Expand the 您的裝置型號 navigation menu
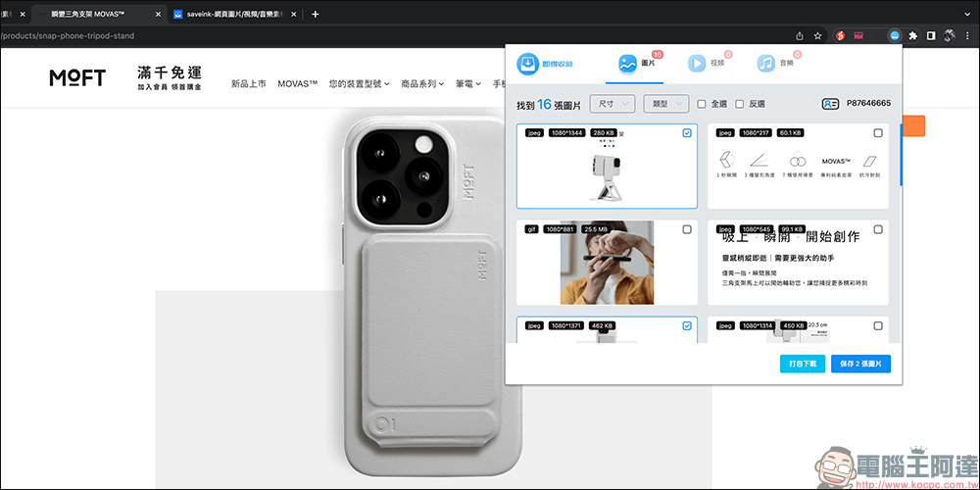This screenshot has width=980, height=490. pos(359,84)
